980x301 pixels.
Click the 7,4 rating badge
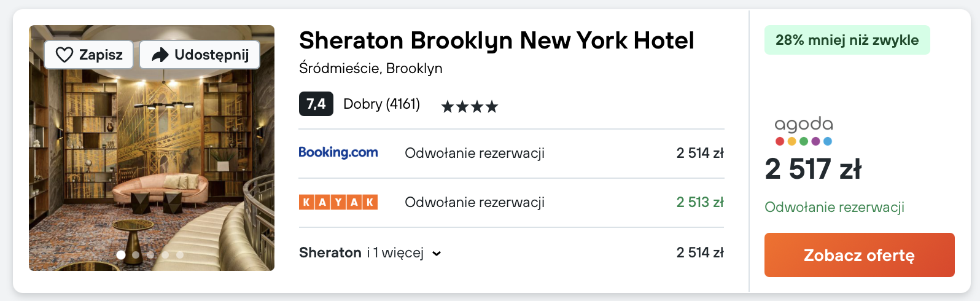tap(316, 104)
